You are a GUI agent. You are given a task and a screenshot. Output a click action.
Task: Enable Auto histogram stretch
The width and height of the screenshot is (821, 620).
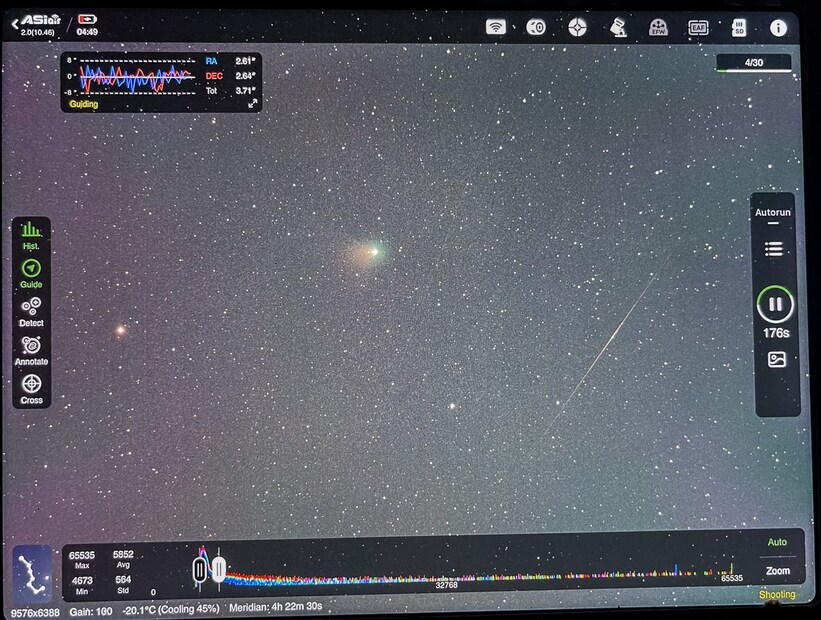(x=778, y=542)
